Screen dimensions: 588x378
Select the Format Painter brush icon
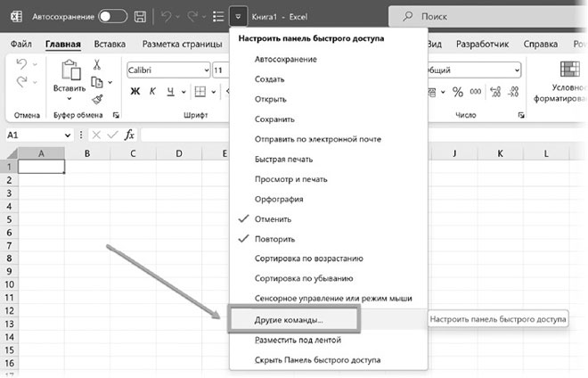96,98
